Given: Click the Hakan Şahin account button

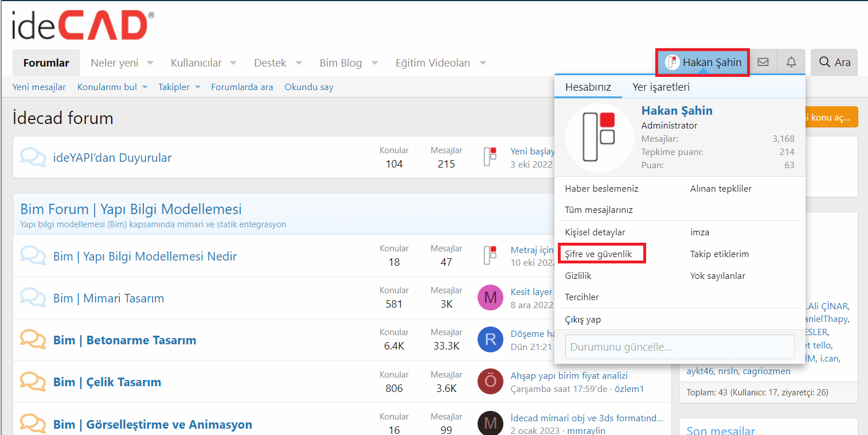Looking at the screenshot, I should point(703,63).
